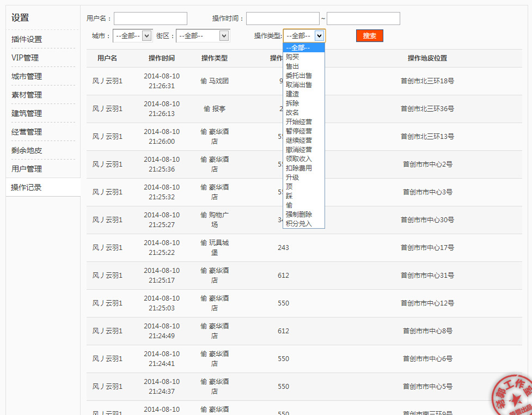Click the 偷 玩具城堡 table cell
Screen dimensions: 532x415
pos(215,248)
